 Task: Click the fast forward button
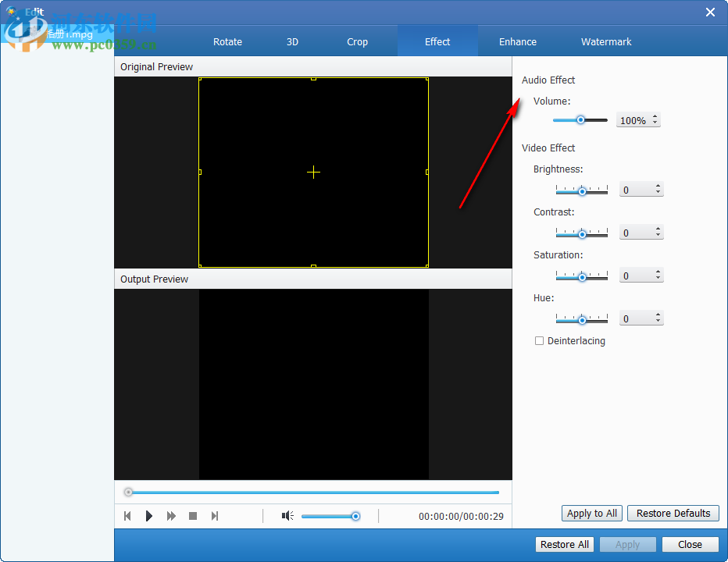[171, 516]
